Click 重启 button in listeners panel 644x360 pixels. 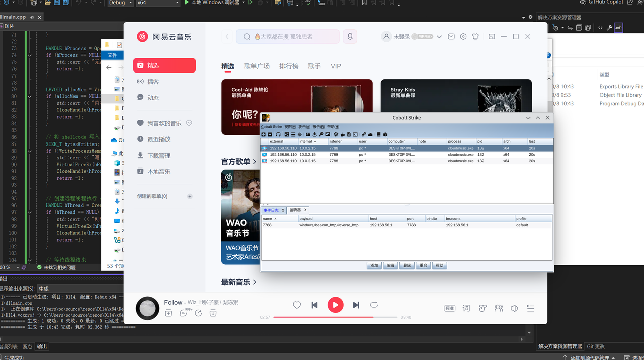pos(423,265)
